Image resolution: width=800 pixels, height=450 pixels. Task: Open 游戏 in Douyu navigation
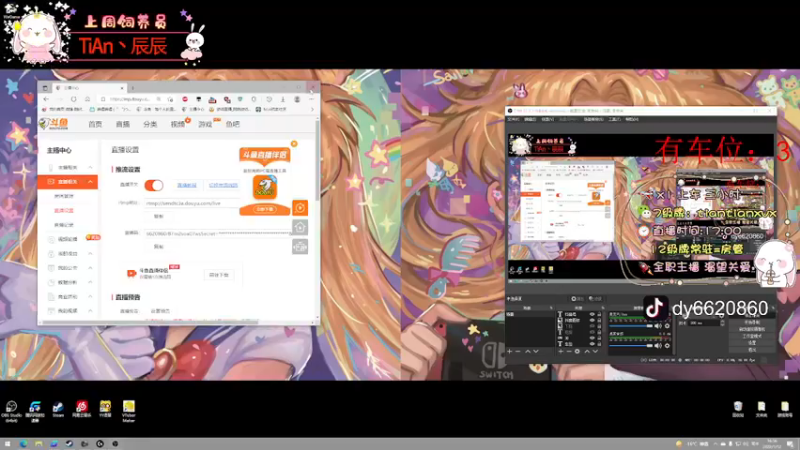[205, 124]
